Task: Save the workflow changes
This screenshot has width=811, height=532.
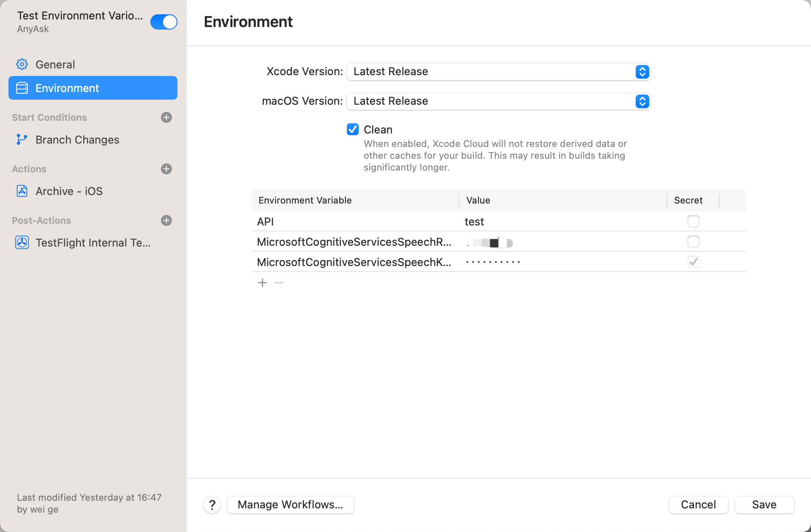Action: 764,505
